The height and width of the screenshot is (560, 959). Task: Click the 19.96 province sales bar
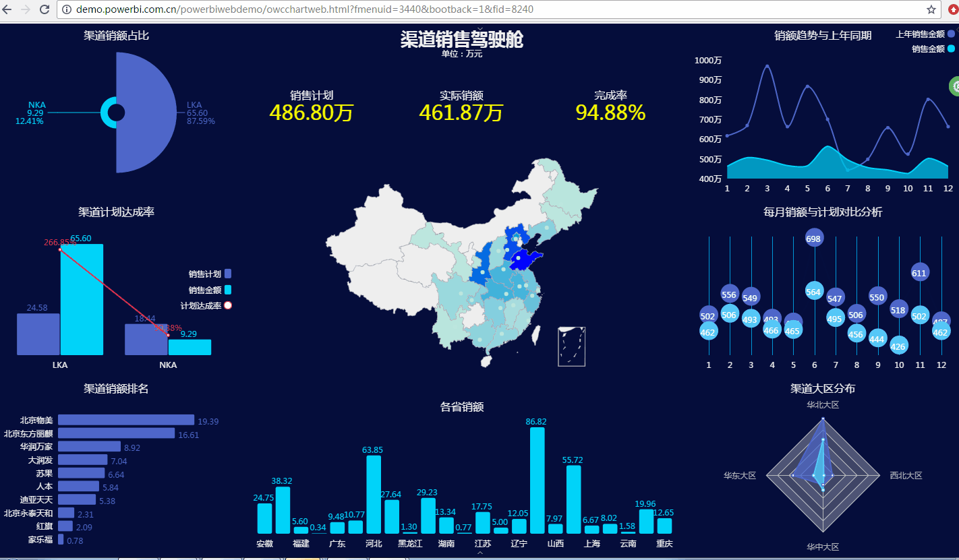[646, 522]
